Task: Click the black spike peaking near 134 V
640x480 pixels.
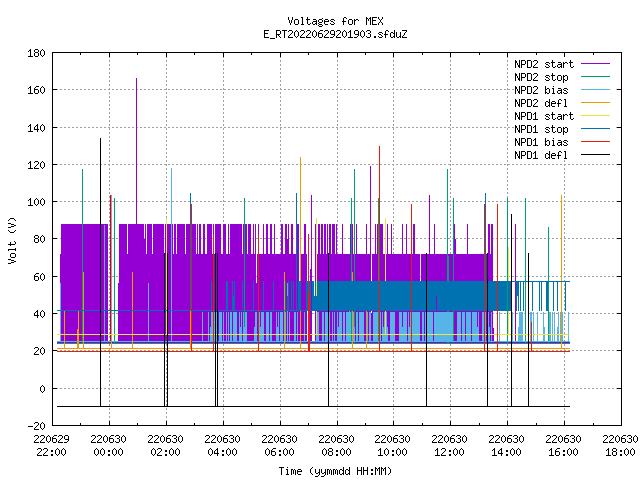Action: [100, 272]
